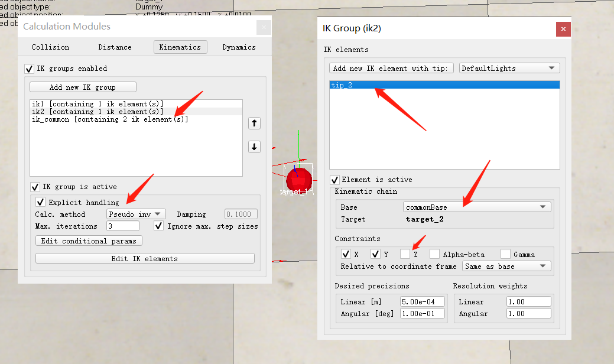
Task: Enable the Gamma constraint checkbox
Action: pos(505,254)
